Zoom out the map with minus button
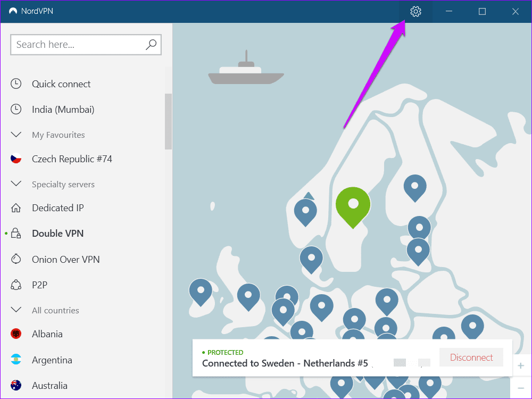The height and width of the screenshot is (399, 532). click(x=521, y=388)
